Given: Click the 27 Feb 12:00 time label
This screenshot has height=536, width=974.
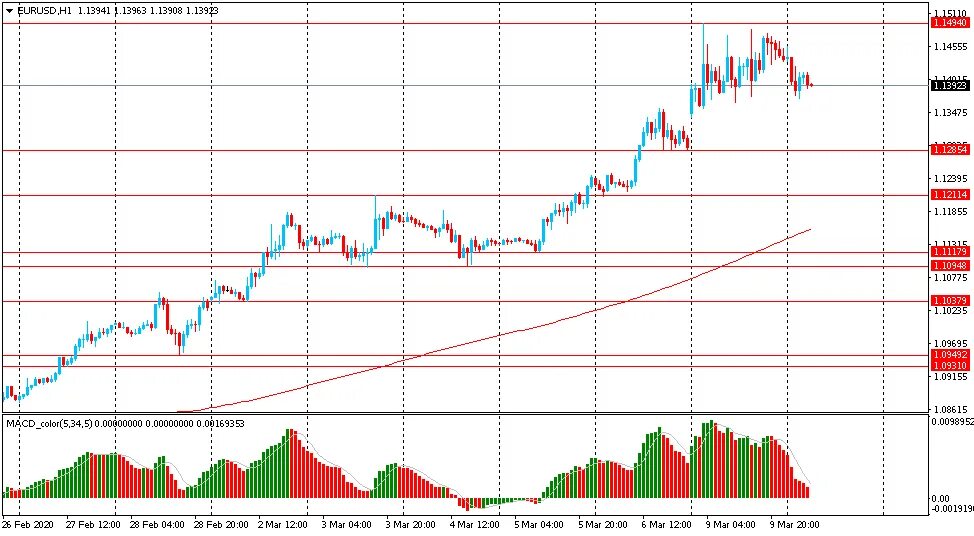Looking at the screenshot, I should [93, 525].
